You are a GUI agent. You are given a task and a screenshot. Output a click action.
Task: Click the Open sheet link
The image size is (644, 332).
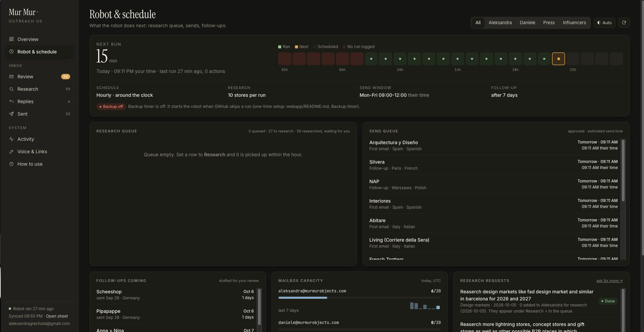pyautogui.click(x=57, y=316)
